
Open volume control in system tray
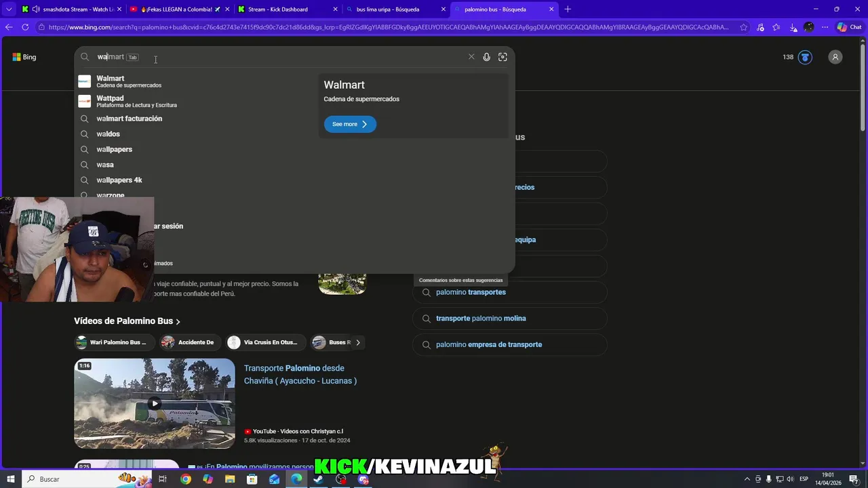pyautogui.click(x=790, y=479)
